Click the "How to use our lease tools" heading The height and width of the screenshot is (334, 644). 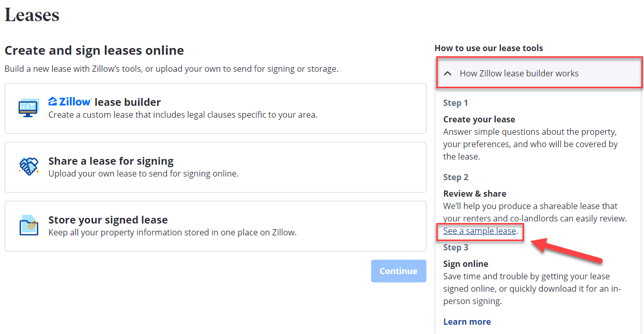(488, 47)
